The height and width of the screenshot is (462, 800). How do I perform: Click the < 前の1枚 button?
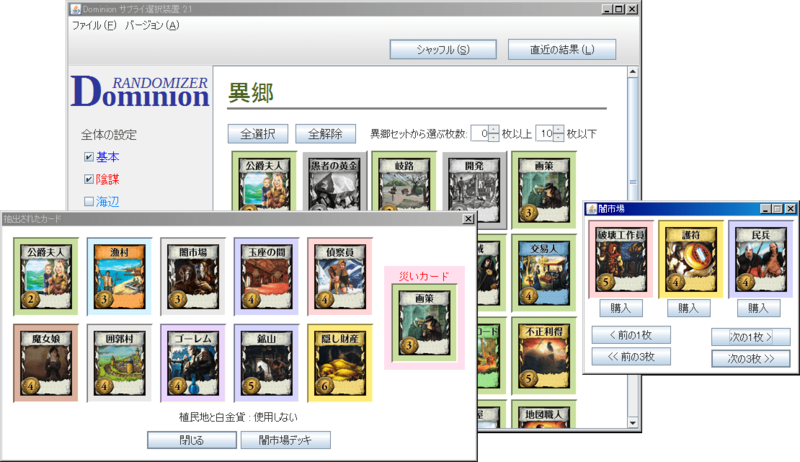pos(631,335)
